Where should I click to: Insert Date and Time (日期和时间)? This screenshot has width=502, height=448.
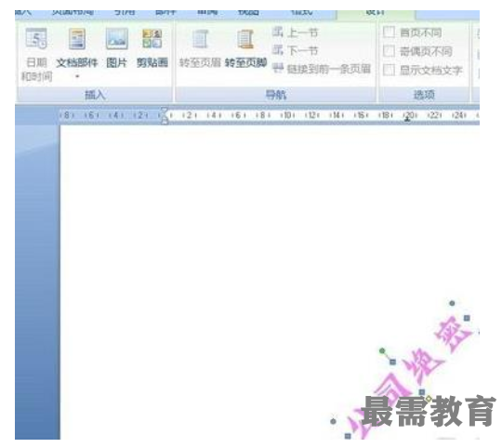pyautogui.click(x=36, y=55)
